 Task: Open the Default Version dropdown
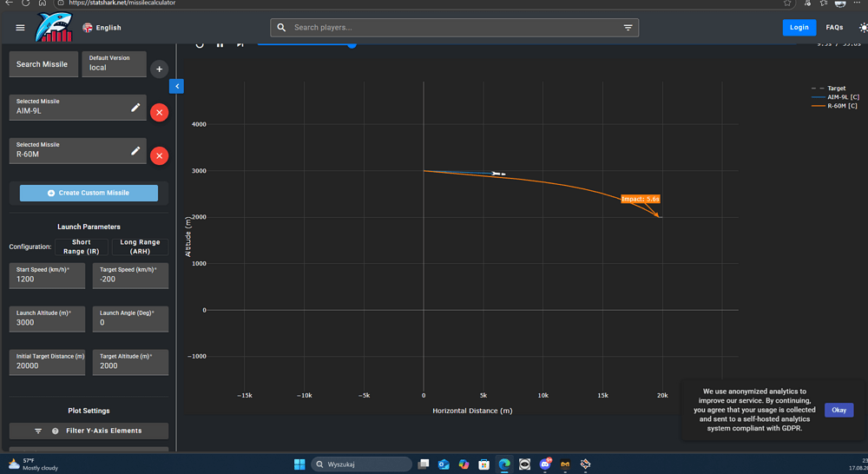(114, 63)
